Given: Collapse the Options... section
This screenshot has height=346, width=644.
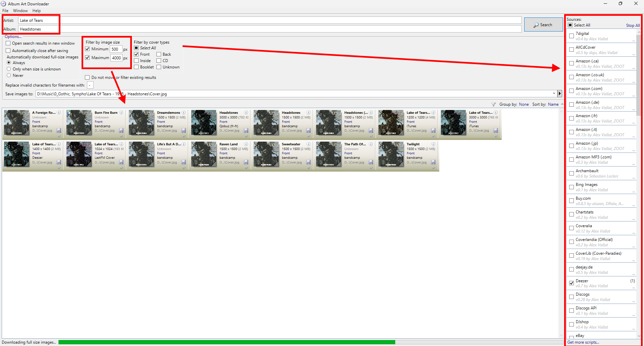Looking at the screenshot, I should 13,37.
